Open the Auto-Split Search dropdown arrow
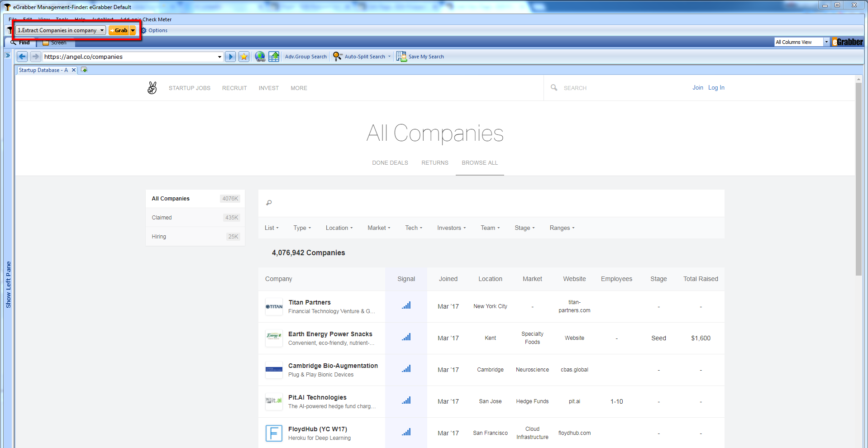This screenshot has height=448, width=868. click(389, 57)
